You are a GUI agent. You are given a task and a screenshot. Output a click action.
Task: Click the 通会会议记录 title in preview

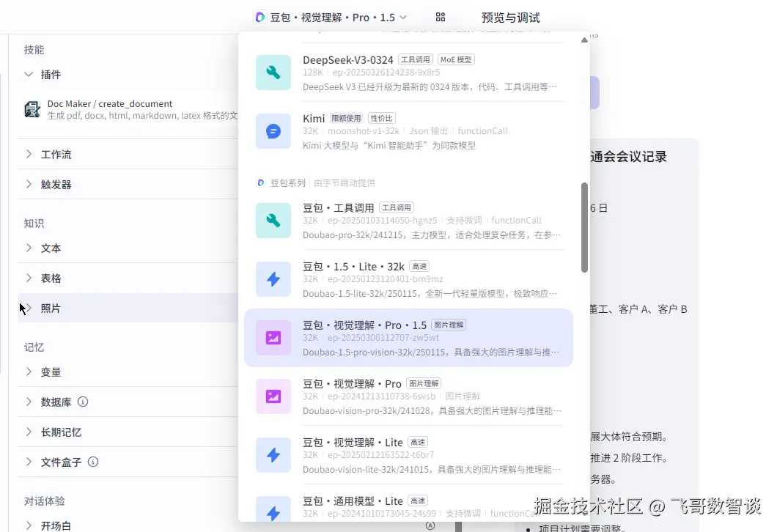coord(628,157)
